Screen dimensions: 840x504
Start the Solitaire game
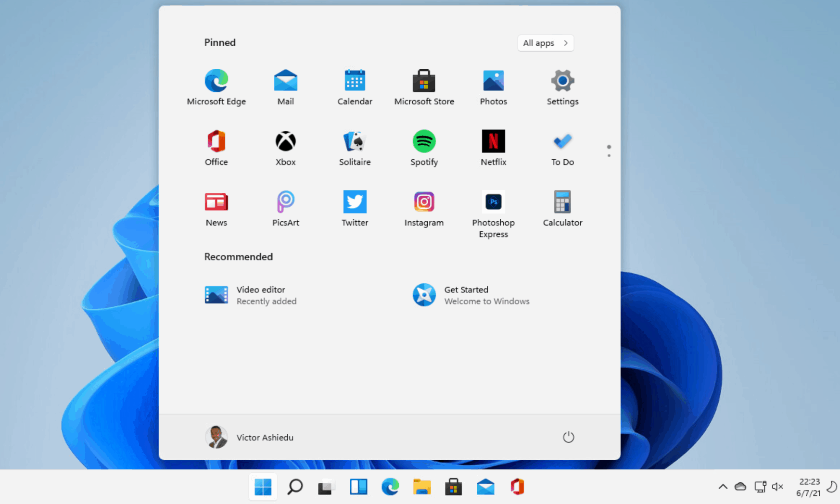(355, 148)
